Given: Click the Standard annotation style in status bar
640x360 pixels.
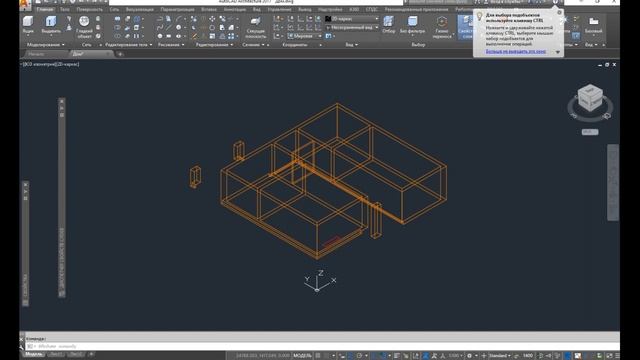Looking at the screenshot, I should pos(500,356).
